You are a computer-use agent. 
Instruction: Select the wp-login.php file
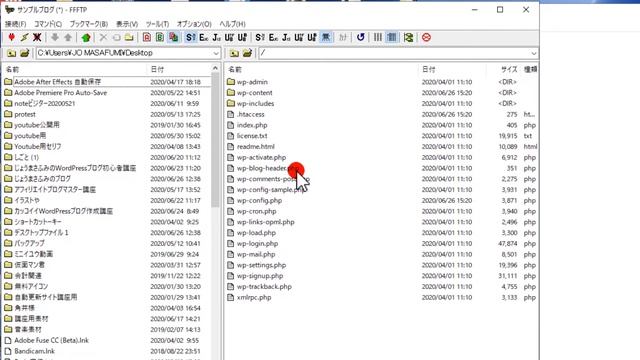click(x=257, y=244)
